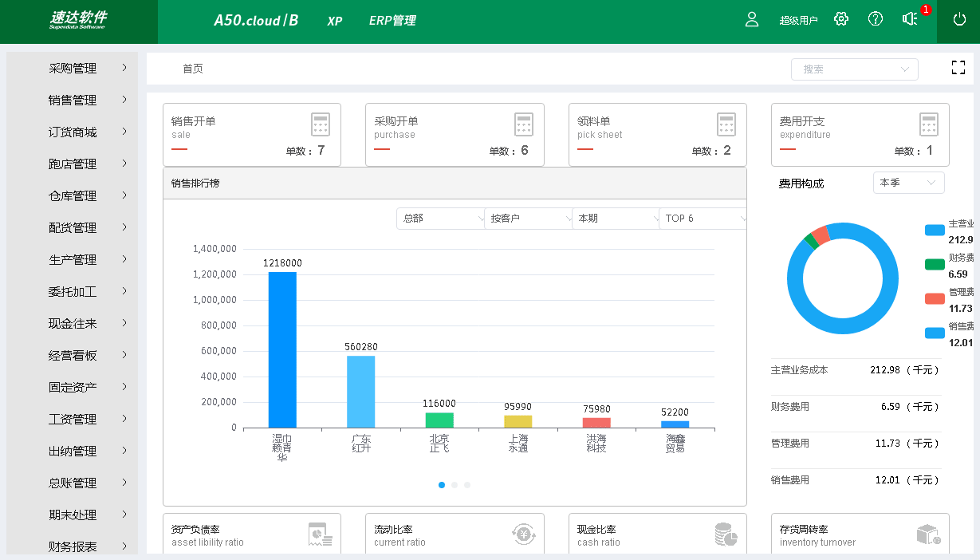Click the 流动比率 current ratio icon
The height and width of the screenshot is (560, 980).
point(523,534)
